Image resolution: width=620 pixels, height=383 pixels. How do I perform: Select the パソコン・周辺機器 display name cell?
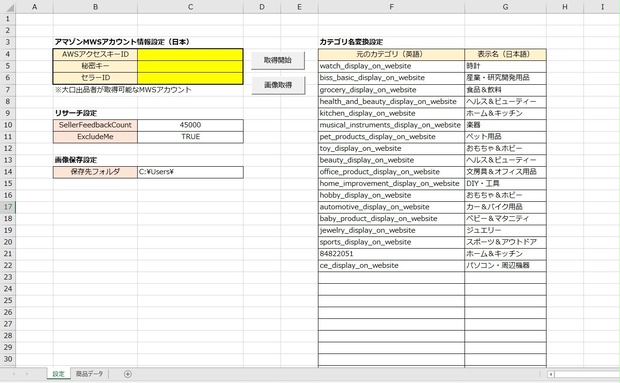click(505, 266)
